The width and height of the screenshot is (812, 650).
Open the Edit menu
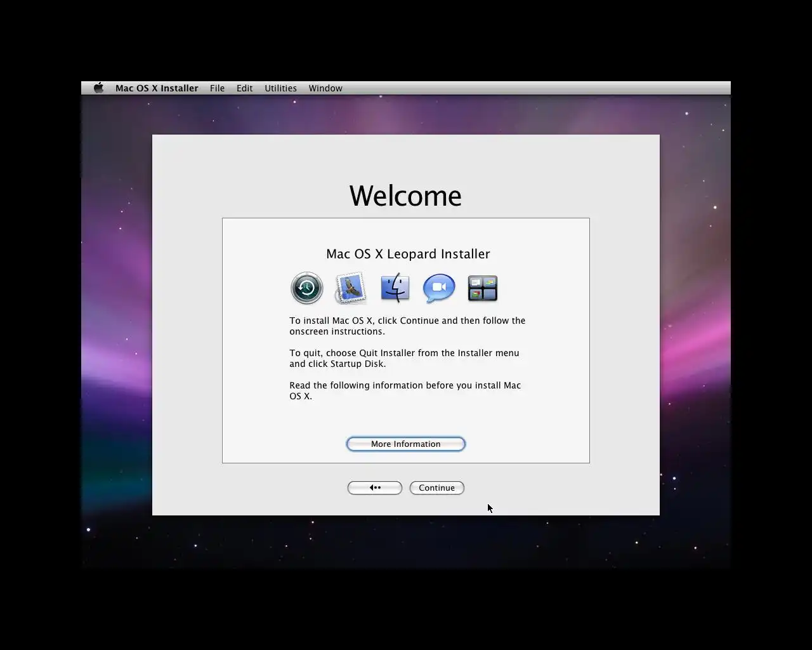point(244,88)
